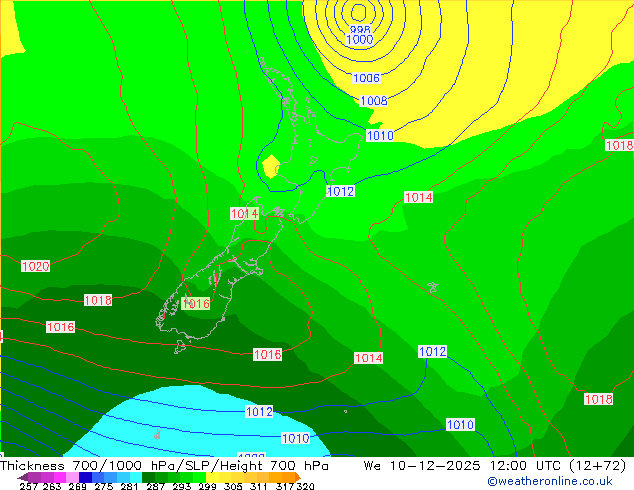Click the red 1020 isobar label
Image resolution: width=634 pixels, height=490 pixels.
[36, 266]
